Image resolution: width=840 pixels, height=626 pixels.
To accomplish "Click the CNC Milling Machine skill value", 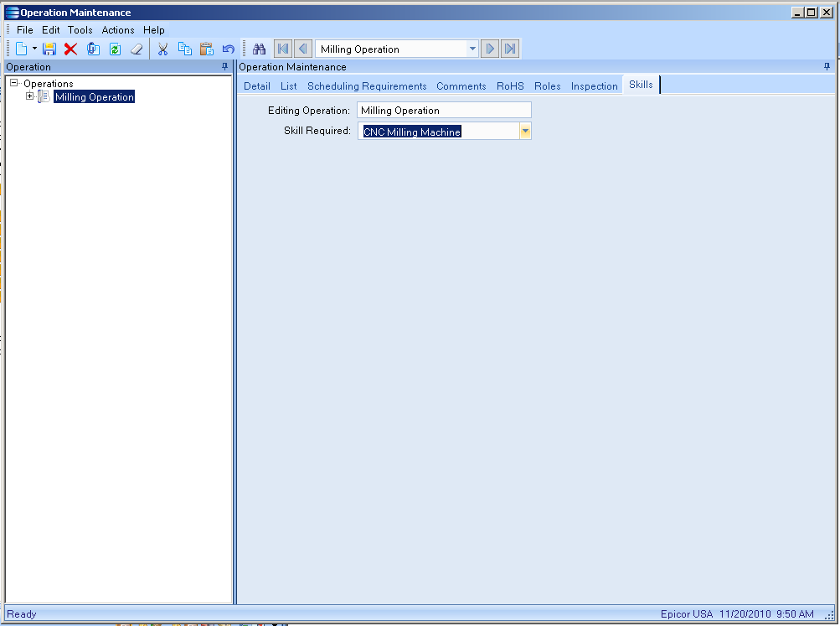I will coord(412,132).
